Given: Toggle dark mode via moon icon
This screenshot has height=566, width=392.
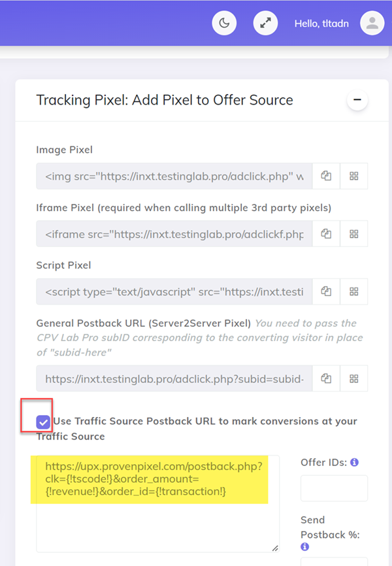Looking at the screenshot, I should [224, 23].
